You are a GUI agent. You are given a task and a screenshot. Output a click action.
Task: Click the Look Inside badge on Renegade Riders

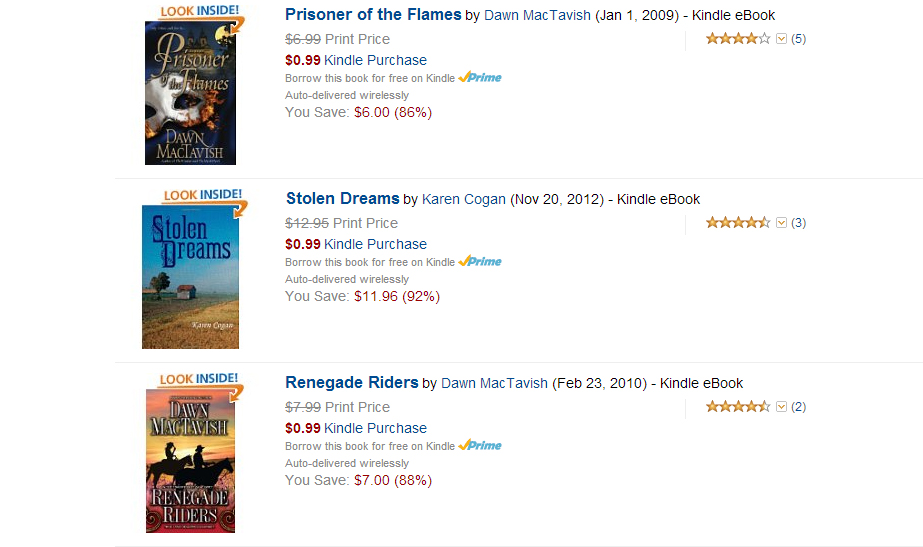tap(200, 379)
